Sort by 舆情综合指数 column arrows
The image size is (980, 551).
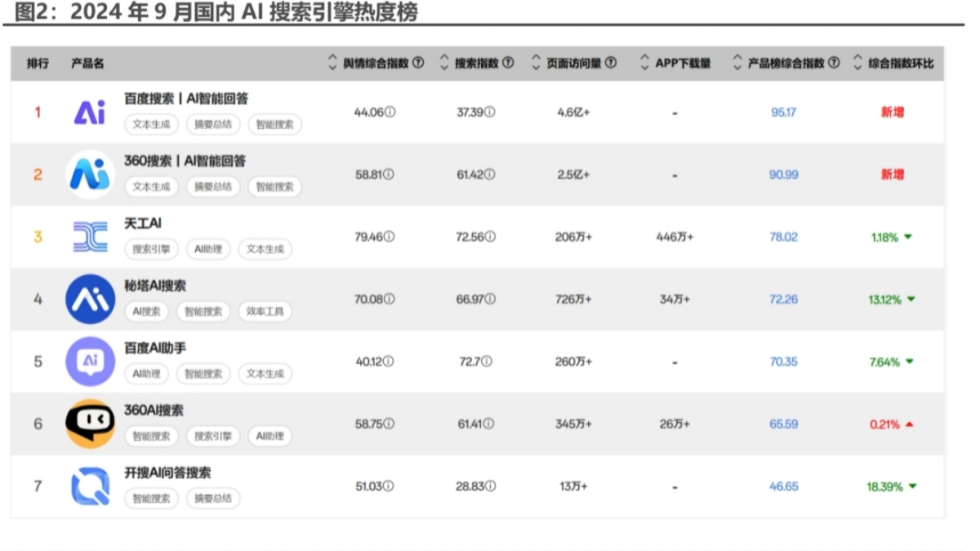(332, 63)
